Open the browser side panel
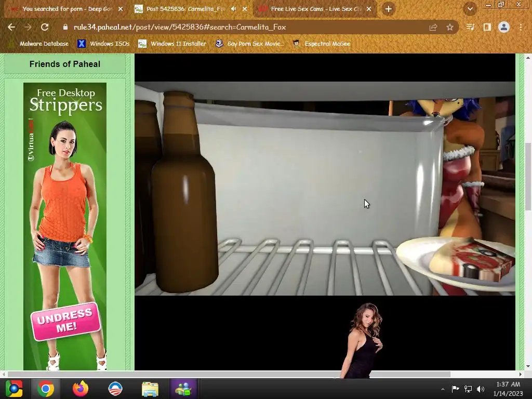 [x=487, y=27]
